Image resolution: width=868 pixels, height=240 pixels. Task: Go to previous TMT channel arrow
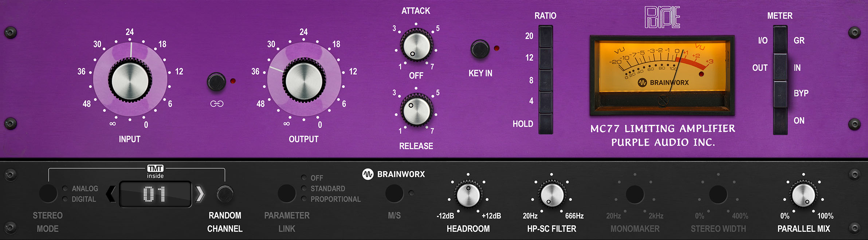111,194
